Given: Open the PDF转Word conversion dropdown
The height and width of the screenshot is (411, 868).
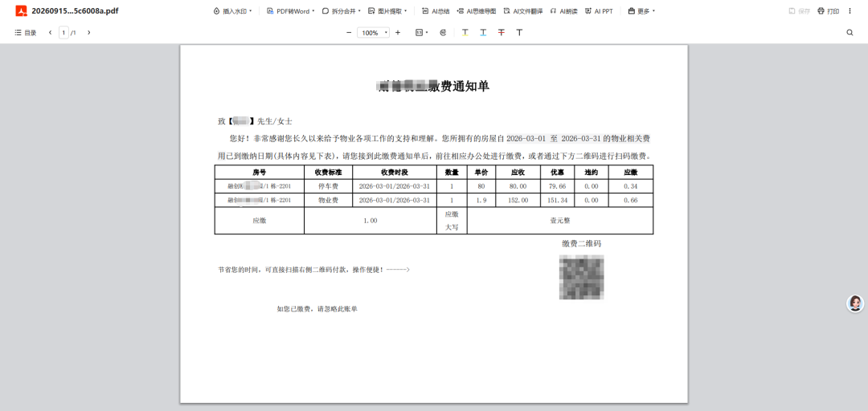Looking at the screenshot, I should (291, 11).
